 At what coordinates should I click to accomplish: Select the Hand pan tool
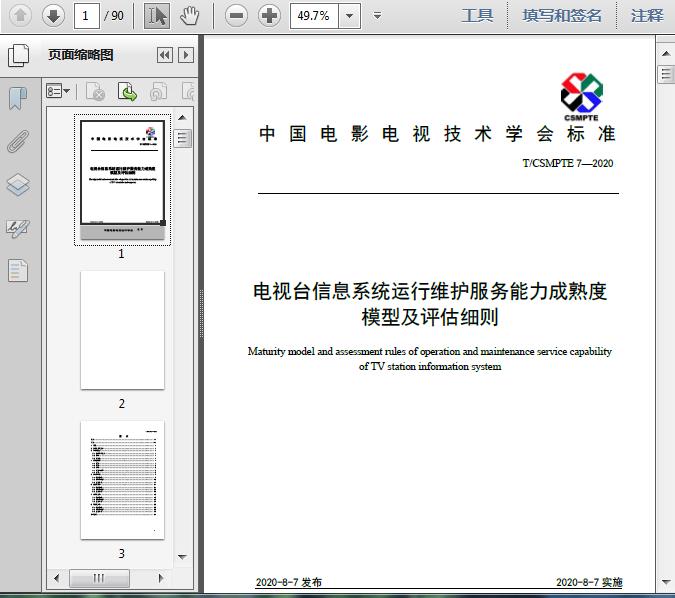[189, 16]
